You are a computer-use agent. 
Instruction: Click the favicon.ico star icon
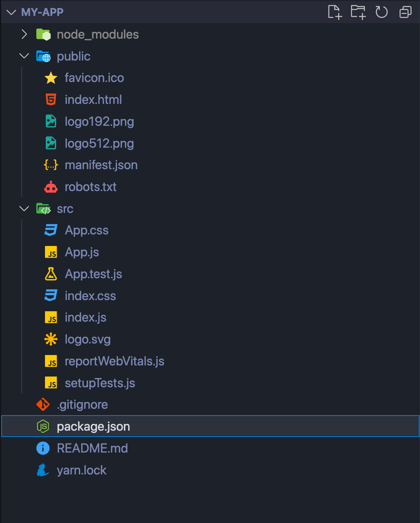tap(51, 78)
